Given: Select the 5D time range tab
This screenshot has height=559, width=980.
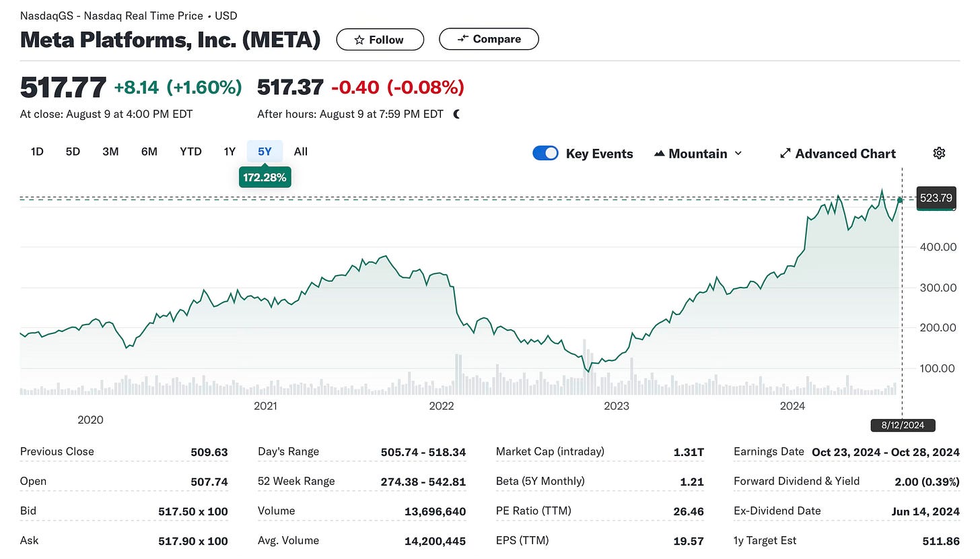Looking at the screenshot, I should click(73, 152).
